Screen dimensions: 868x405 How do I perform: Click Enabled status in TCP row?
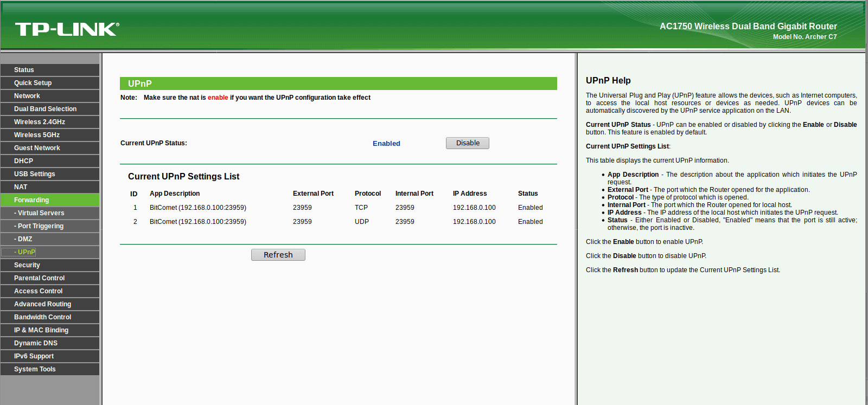click(531, 208)
